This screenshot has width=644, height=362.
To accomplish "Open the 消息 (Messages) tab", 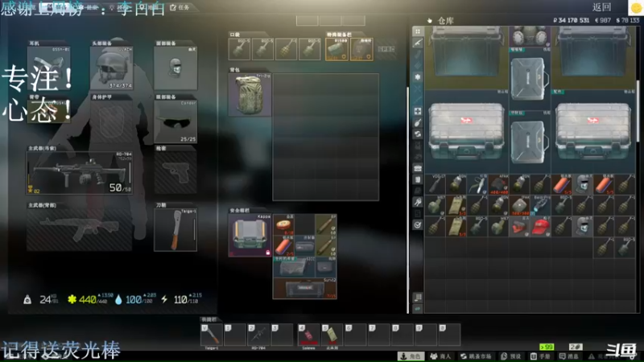I will (x=569, y=356).
